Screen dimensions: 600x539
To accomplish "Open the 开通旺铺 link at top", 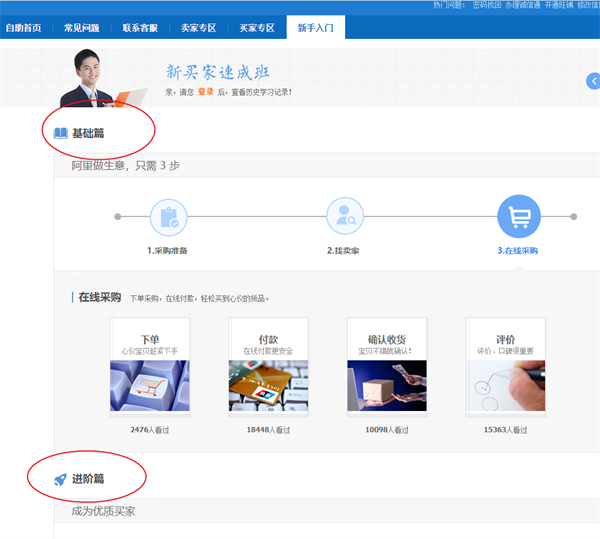I will pos(558,5).
